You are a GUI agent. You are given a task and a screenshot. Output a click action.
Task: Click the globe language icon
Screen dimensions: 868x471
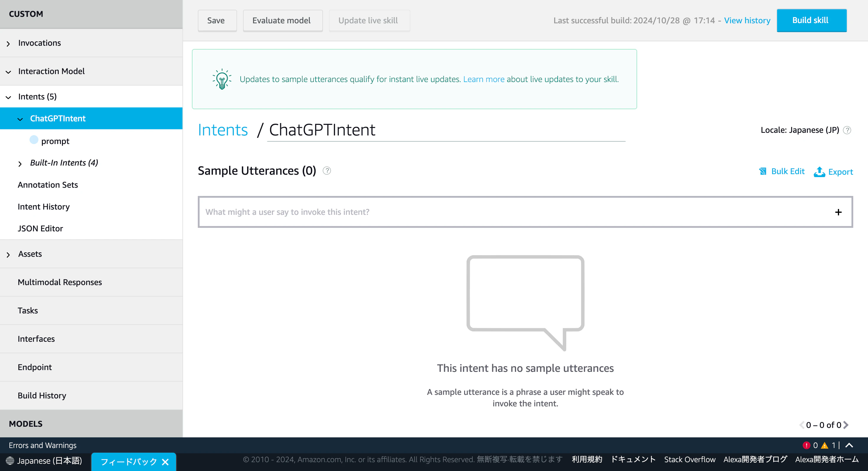(x=10, y=461)
